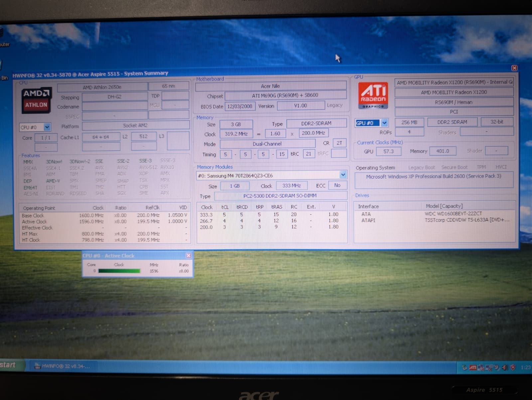Image resolution: width=532 pixels, height=400 pixels.
Task: Click the Dual-Channel mode field
Action: coord(267,144)
